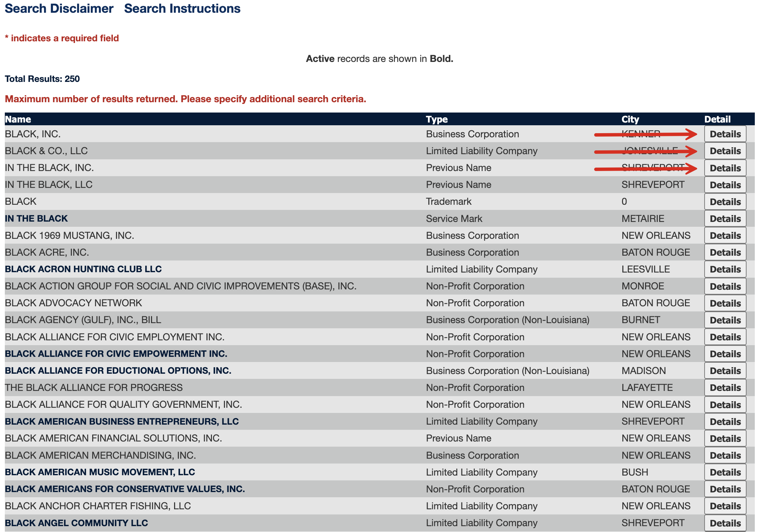Show Details for BLACK ACRON HUNTING CLUB LLC

[x=725, y=269]
